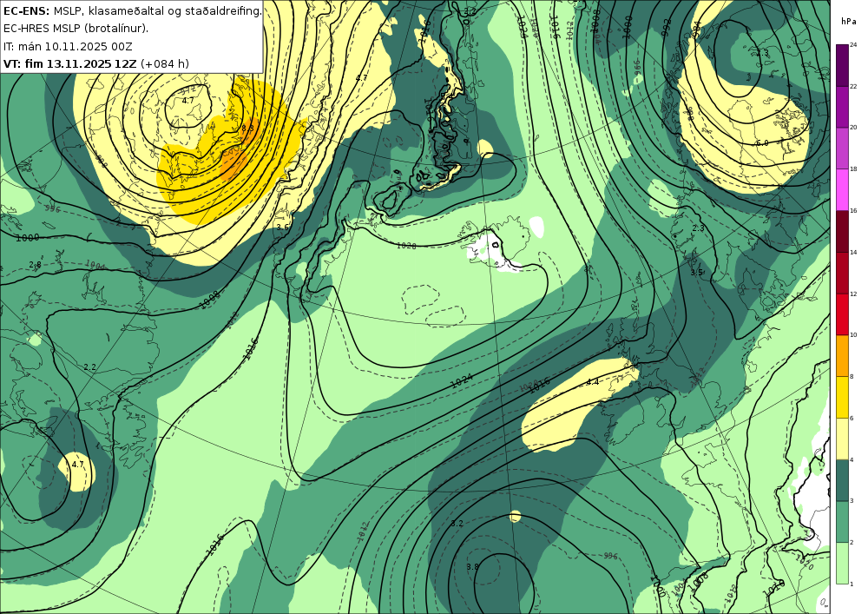Click the legend tick label '10'
This screenshot has width=868, height=614.
tap(853, 335)
